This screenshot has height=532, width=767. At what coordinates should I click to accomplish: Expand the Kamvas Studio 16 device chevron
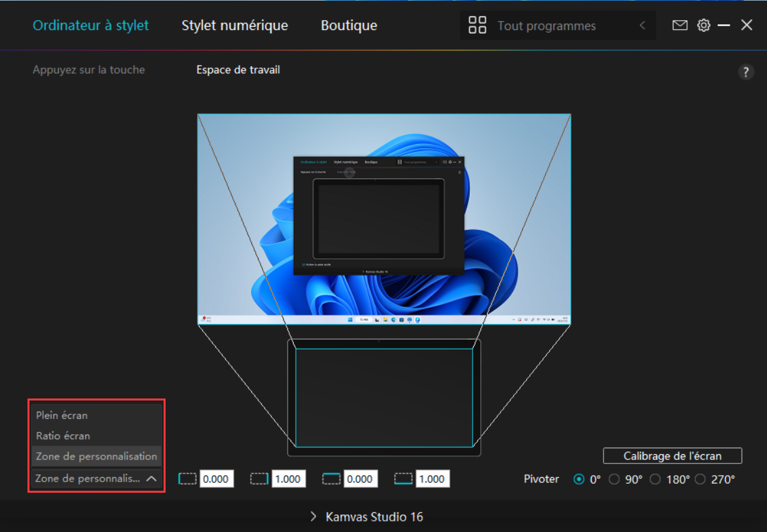pos(313,517)
